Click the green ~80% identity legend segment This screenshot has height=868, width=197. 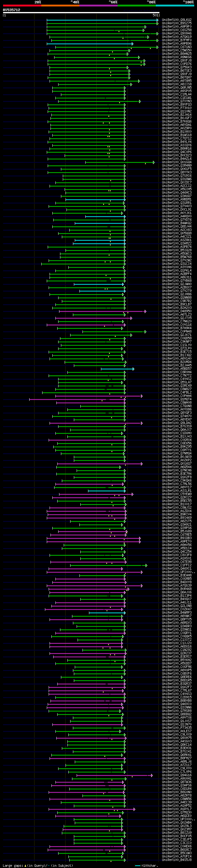pos(137,6)
